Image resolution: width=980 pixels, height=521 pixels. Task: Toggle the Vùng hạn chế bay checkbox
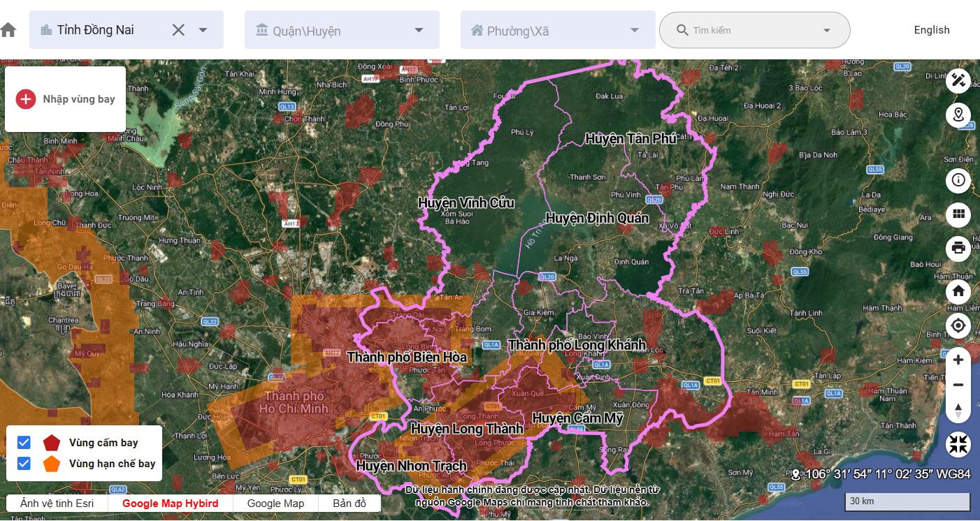click(24, 464)
